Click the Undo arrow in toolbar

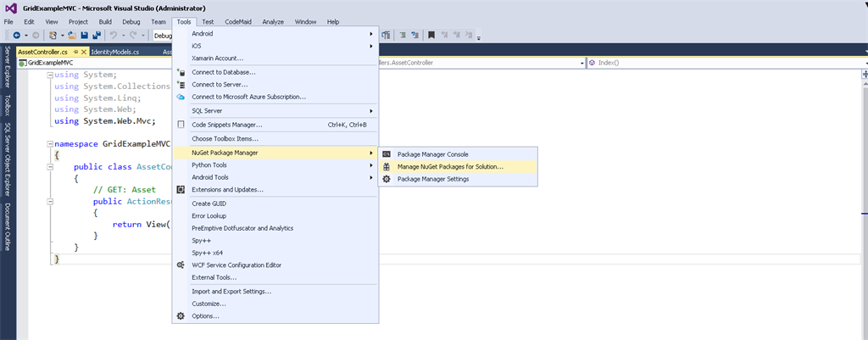pos(114,36)
